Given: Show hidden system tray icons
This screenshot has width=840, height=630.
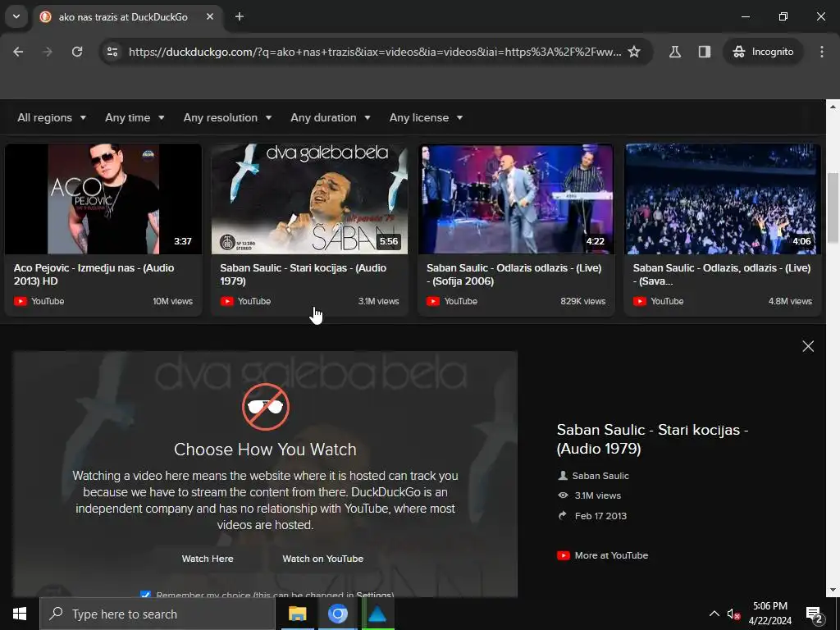Looking at the screenshot, I should coord(714,614).
